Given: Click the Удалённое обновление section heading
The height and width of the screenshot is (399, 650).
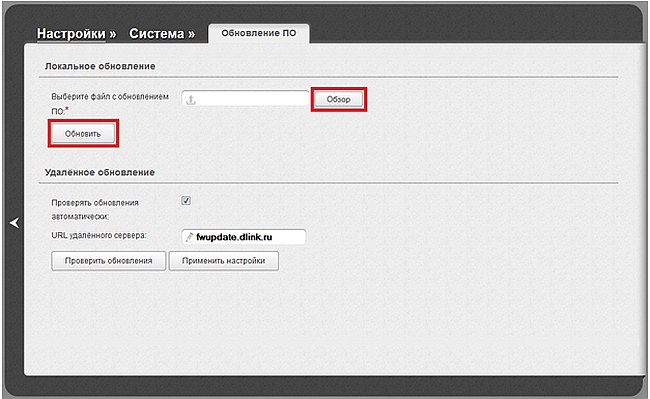Looking at the screenshot, I should (99, 172).
